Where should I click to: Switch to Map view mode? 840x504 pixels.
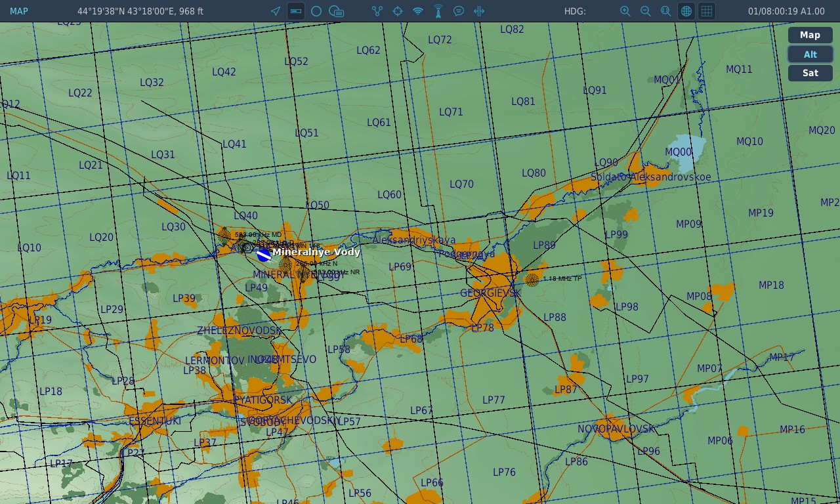coord(810,35)
